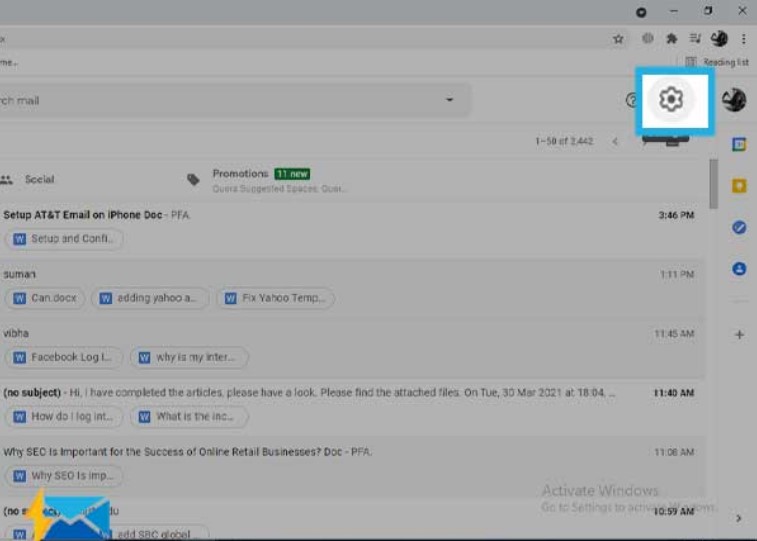Open the What is the inc... attachment

point(189,416)
